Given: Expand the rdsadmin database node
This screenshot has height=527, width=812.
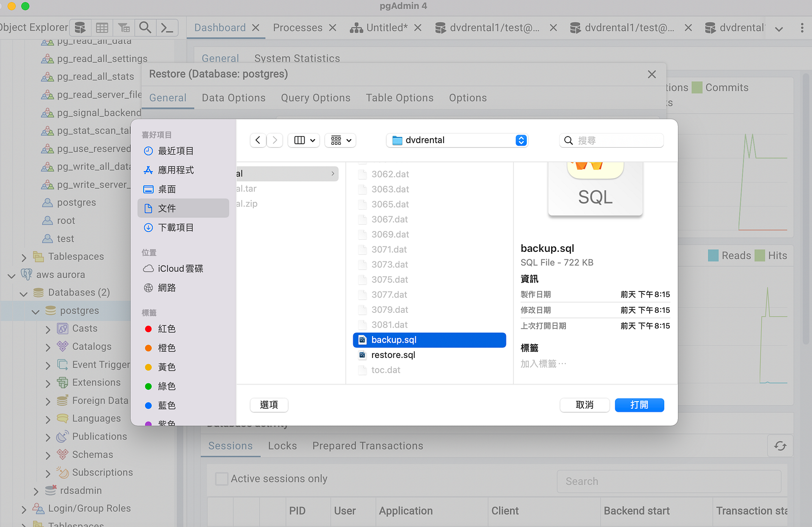Looking at the screenshot, I should (x=36, y=491).
